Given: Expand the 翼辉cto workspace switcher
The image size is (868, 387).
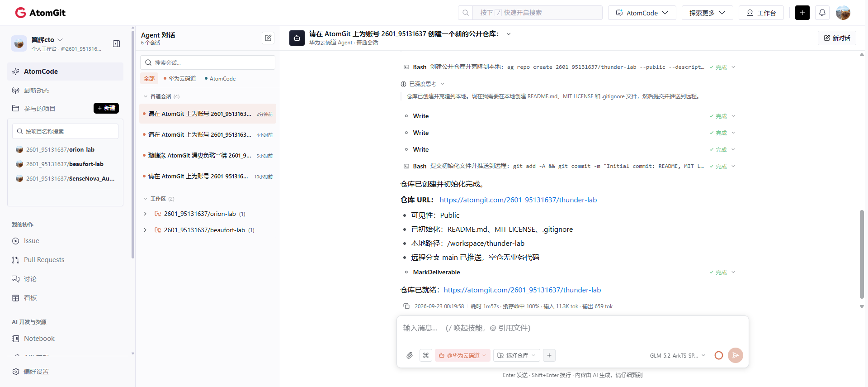Looking at the screenshot, I should coord(60,40).
